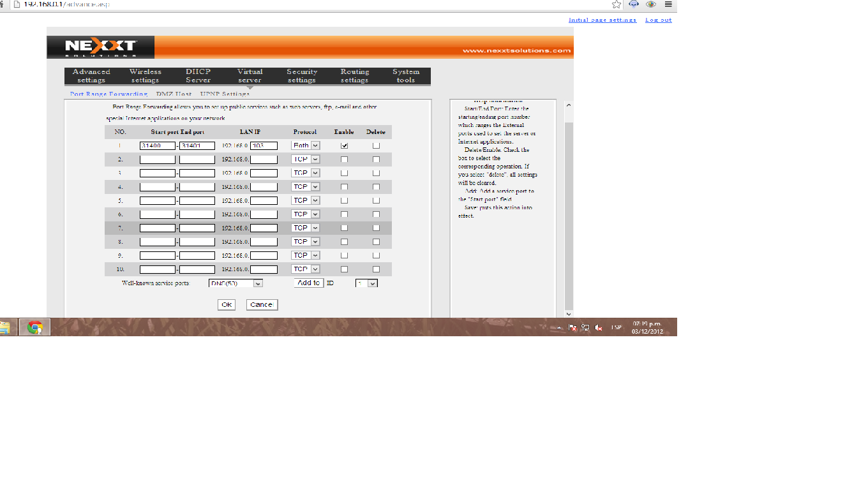The image size is (868, 490).
Task: Click the colorful eye extension icon
Action: tap(651, 4)
